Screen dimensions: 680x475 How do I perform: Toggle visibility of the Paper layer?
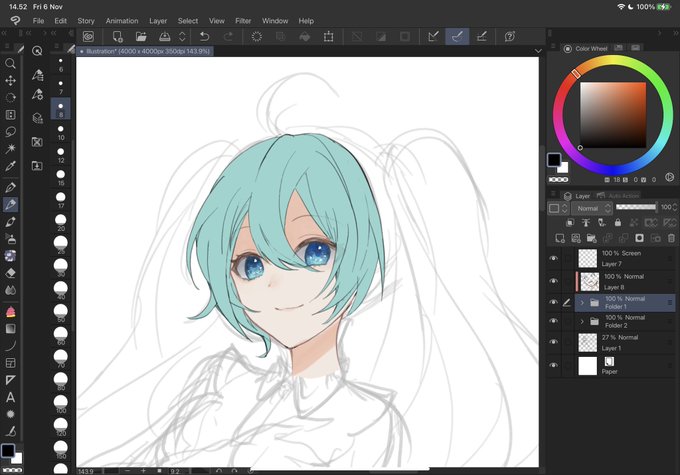coord(553,365)
